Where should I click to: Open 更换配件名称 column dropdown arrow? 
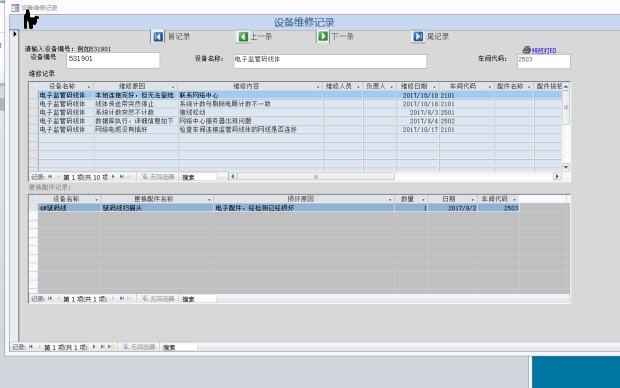point(209,199)
